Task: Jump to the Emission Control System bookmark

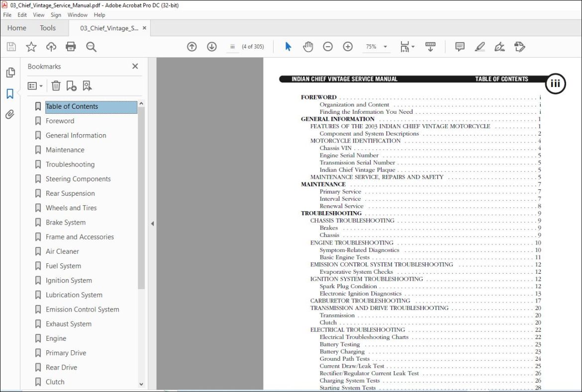Action: [x=83, y=310]
